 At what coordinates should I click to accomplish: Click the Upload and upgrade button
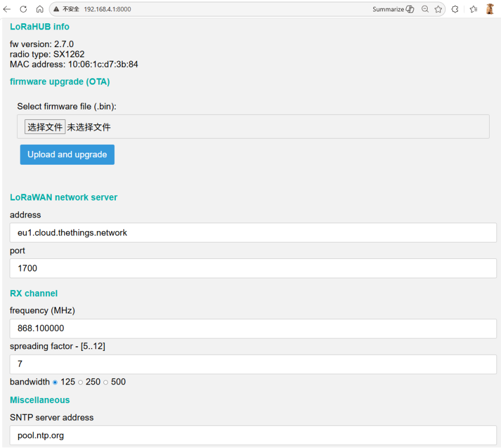[x=67, y=154]
